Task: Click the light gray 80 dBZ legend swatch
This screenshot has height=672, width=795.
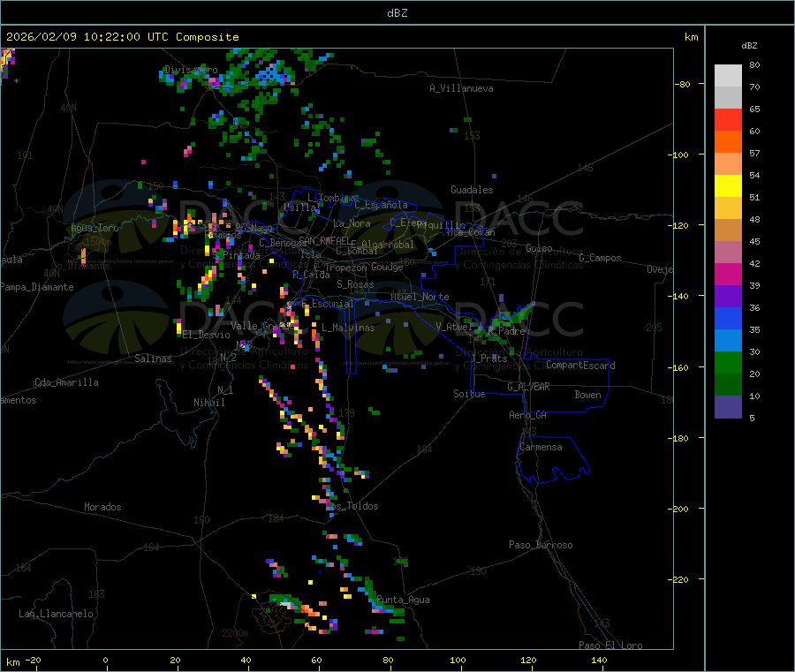Action: [x=728, y=76]
